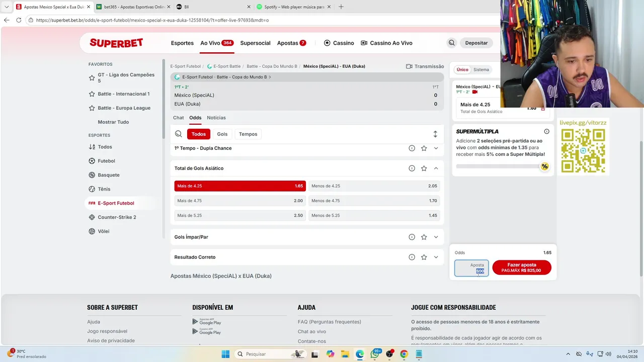The width and height of the screenshot is (644, 362).
Task: Show info for 1º Tempo - Dupla Chance
Action: click(x=412, y=148)
